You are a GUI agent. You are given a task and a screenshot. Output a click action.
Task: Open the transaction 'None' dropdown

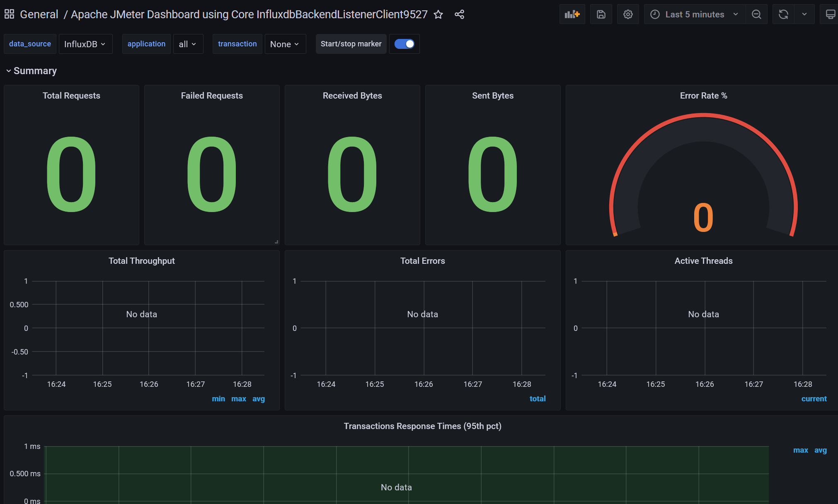point(285,44)
